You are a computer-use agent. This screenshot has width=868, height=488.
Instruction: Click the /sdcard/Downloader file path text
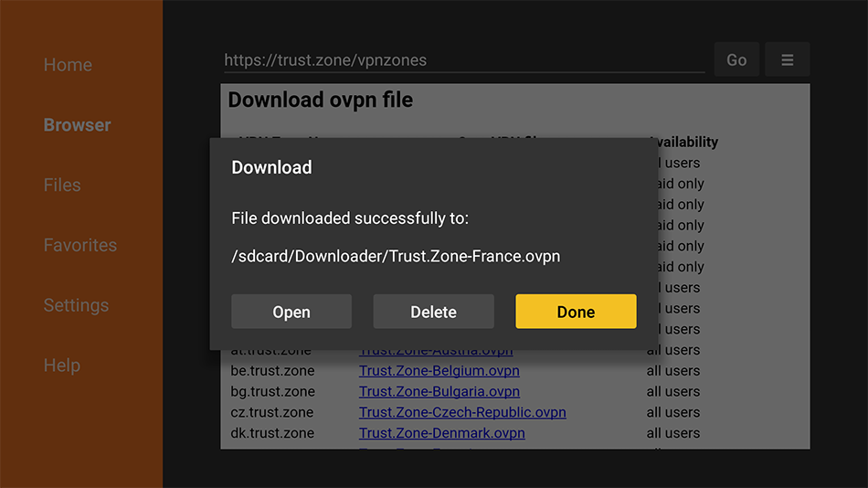click(x=396, y=256)
